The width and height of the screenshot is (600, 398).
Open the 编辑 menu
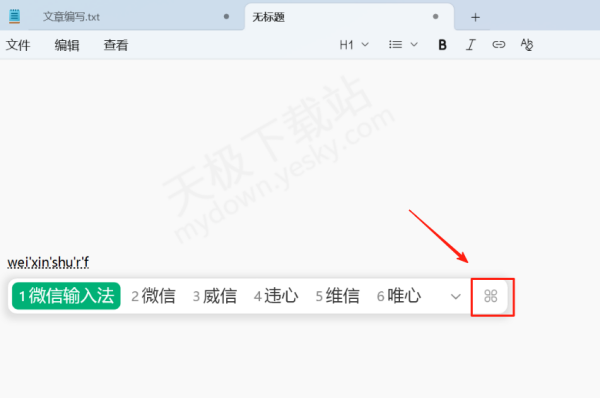point(67,45)
